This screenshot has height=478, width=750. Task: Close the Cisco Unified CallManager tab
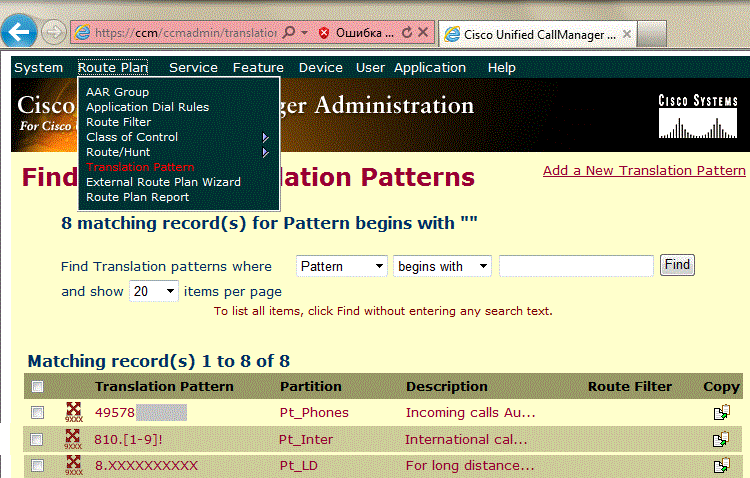627,33
